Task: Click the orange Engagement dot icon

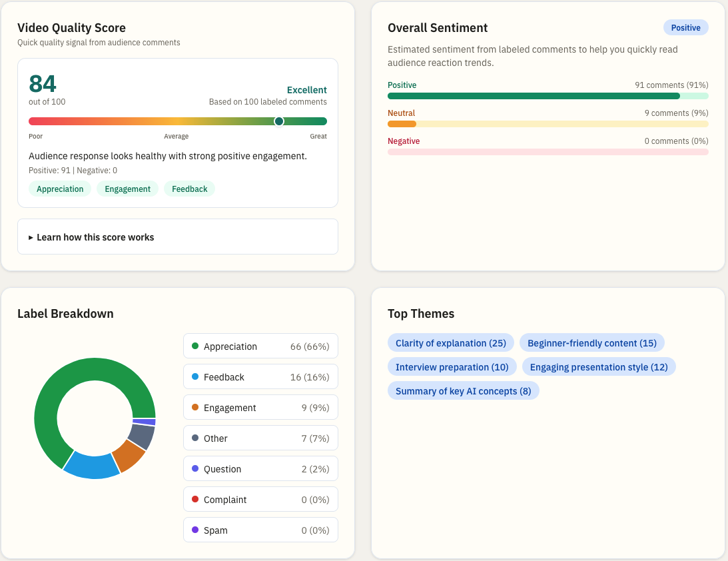Action: [195, 407]
